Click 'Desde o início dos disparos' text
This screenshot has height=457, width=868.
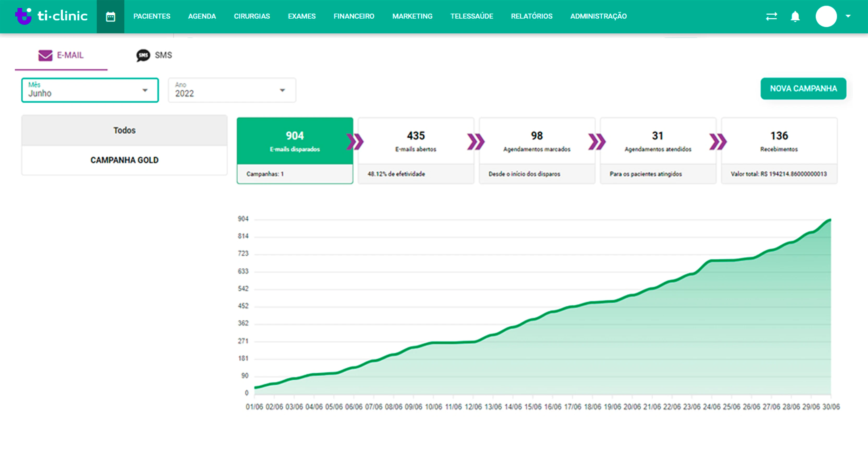click(524, 174)
